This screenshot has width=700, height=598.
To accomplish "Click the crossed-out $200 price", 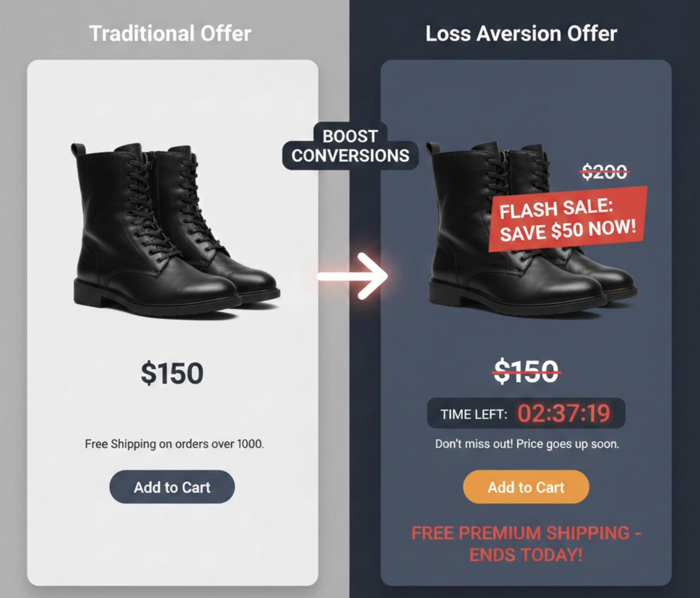I will (605, 171).
